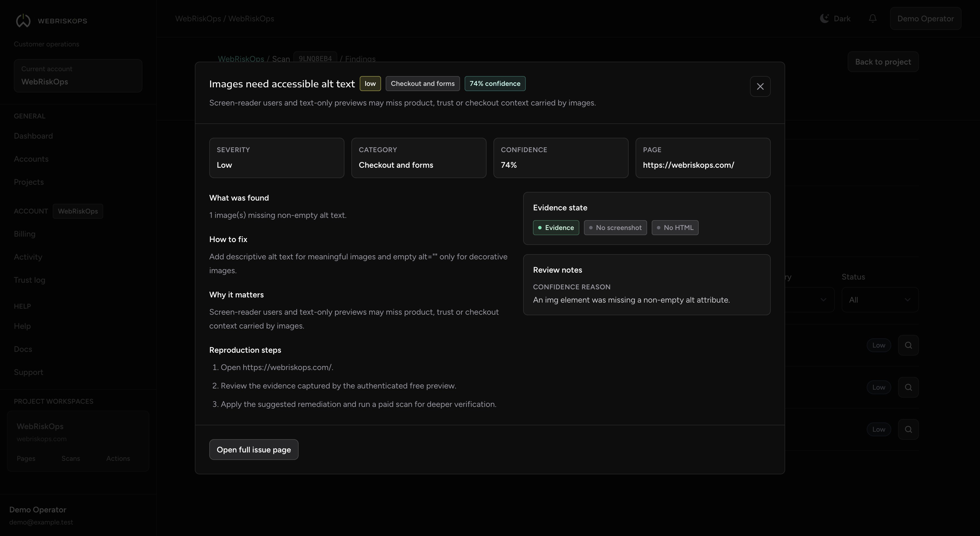Expand the Status filter dropdown showing All

click(880, 299)
